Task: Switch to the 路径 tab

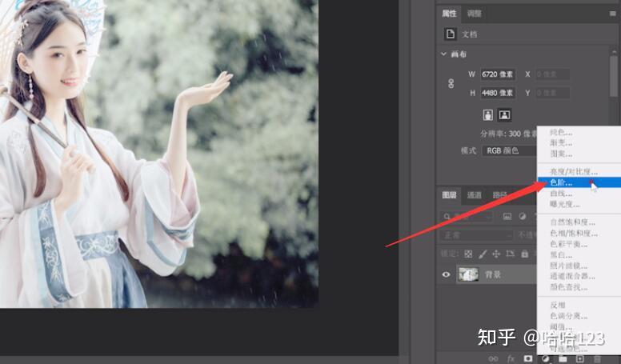Action: pos(500,195)
